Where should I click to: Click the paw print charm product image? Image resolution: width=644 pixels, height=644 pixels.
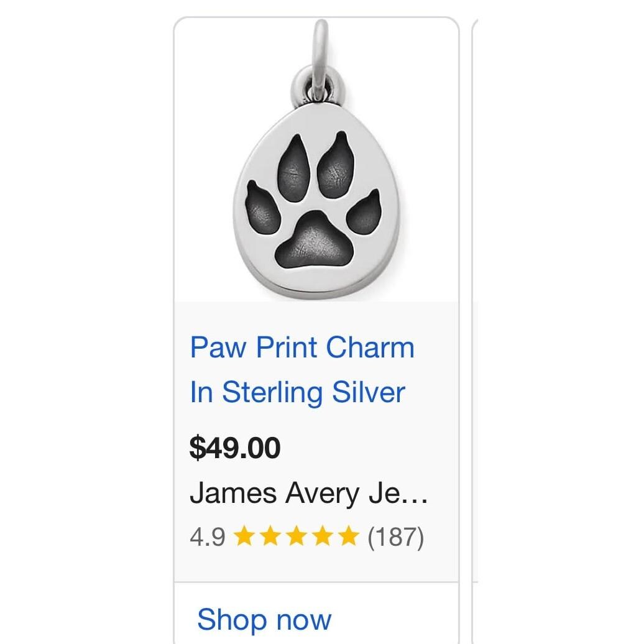point(316,162)
